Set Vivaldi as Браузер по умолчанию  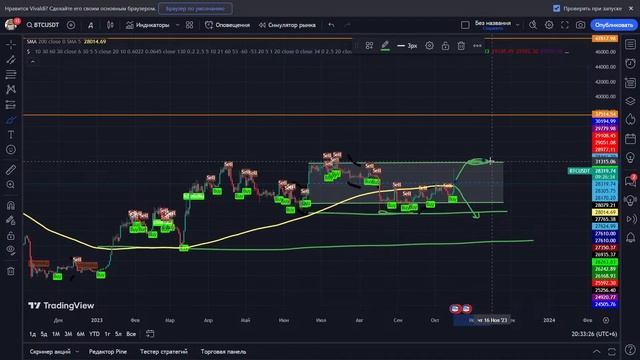pyautogui.click(x=195, y=8)
